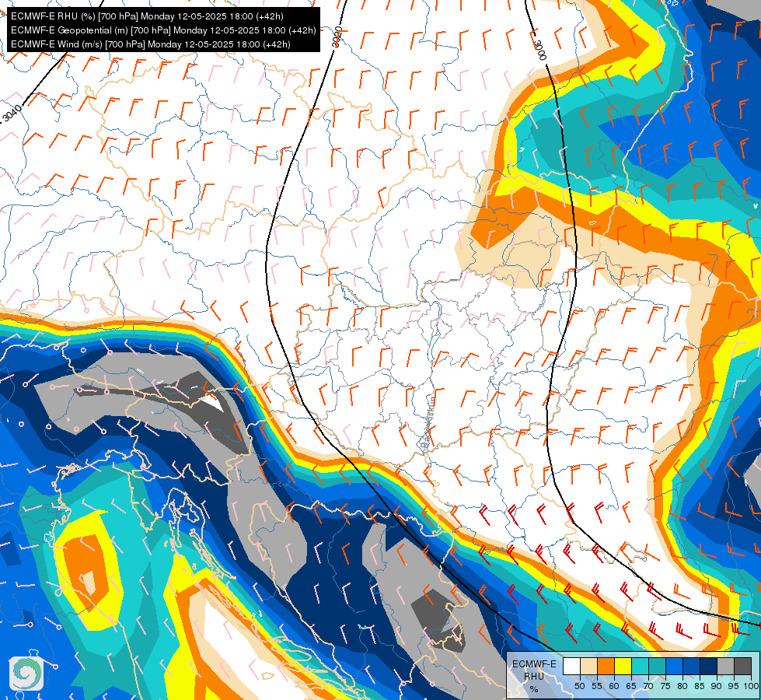Select the white legend swatch below 50

571,667
